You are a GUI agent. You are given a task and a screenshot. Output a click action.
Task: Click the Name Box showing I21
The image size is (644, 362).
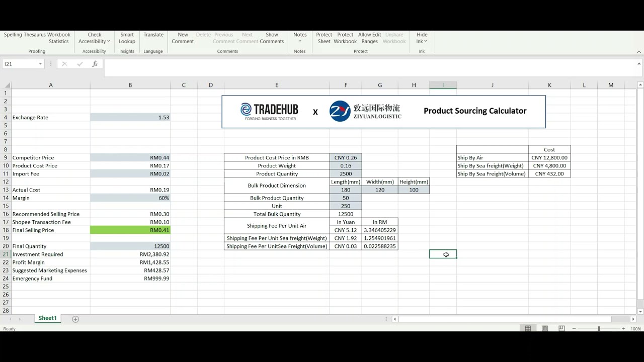click(x=20, y=64)
